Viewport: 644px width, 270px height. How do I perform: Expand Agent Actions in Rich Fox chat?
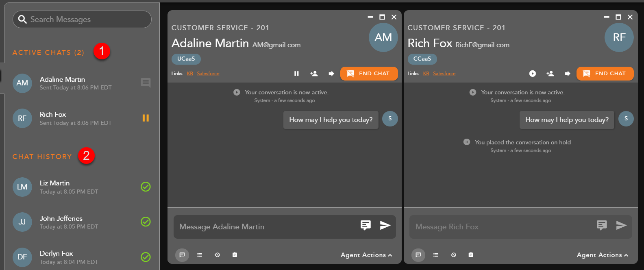point(603,255)
